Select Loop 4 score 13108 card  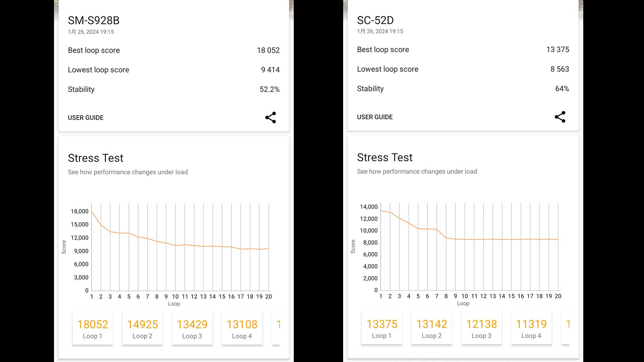pyautogui.click(x=242, y=328)
